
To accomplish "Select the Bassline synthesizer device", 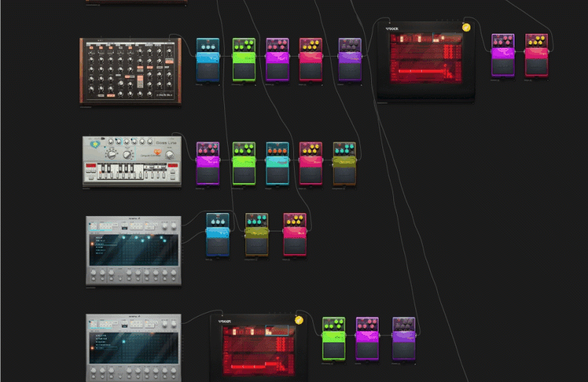I will [x=132, y=161].
